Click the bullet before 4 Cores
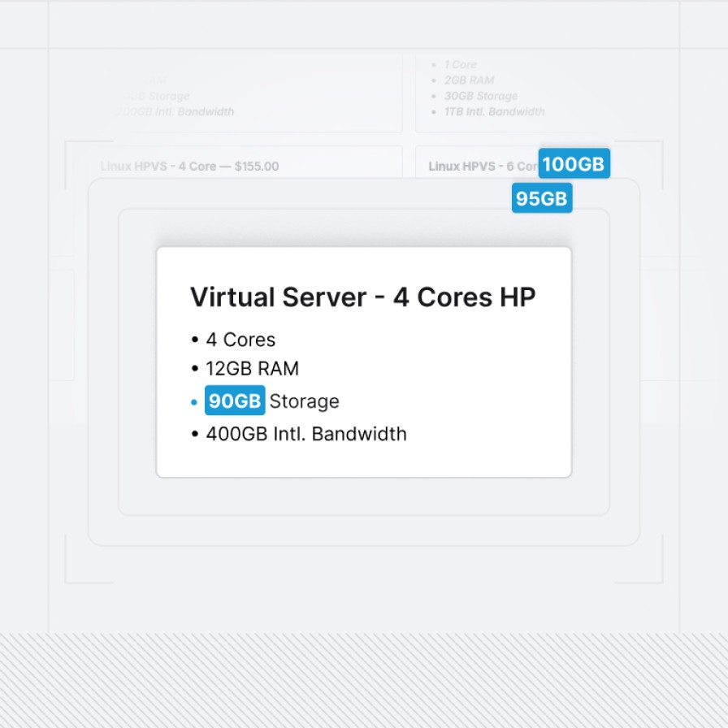728x728 pixels. pos(194,340)
